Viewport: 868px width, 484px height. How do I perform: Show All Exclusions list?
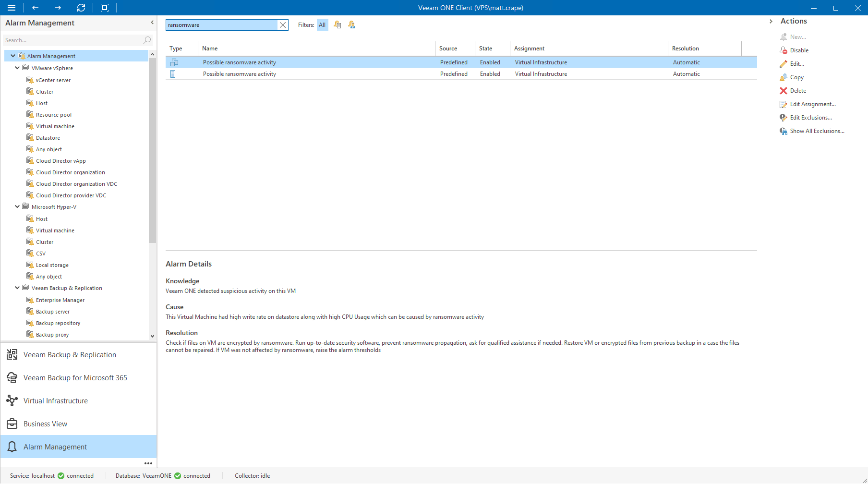(812, 131)
